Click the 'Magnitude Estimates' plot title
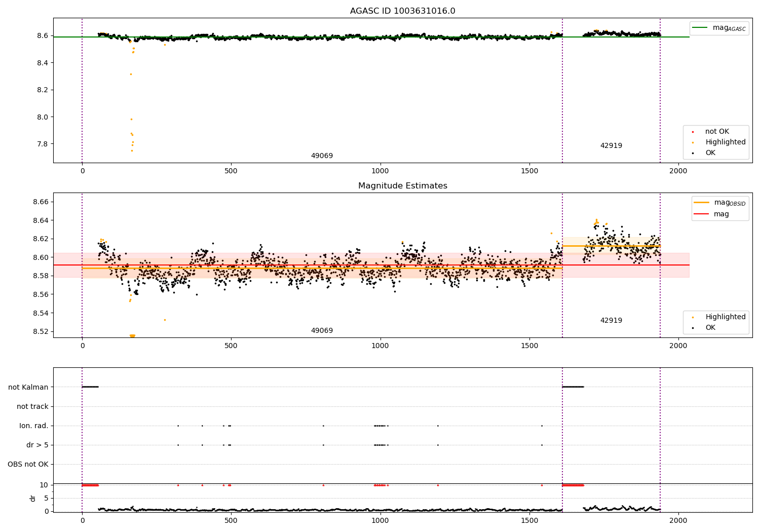The image size is (760, 532). click(x=402, y=186)
